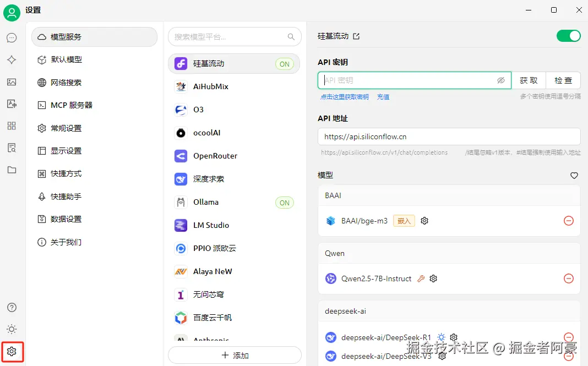Show the API key with eye icon

(x=501, y=80)
